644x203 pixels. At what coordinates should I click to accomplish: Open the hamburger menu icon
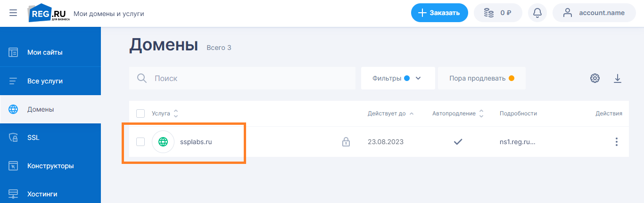(x=13, y=13)
